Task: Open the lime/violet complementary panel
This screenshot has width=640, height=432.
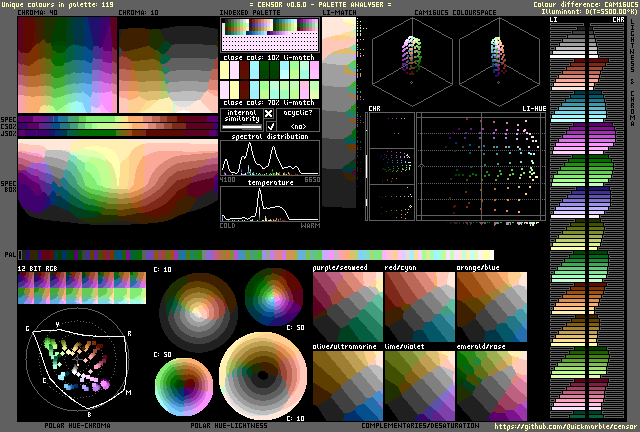Action: click(420, 386)
